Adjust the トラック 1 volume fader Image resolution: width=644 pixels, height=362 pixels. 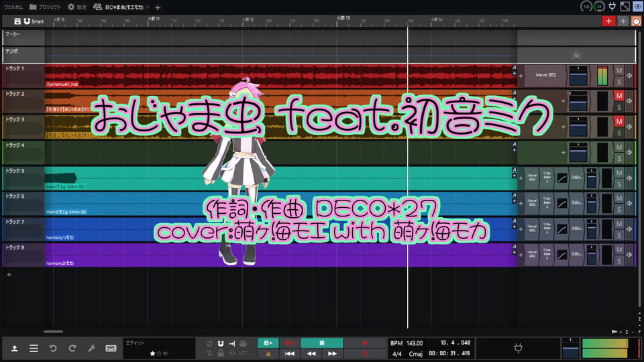[x=578, y=76]
